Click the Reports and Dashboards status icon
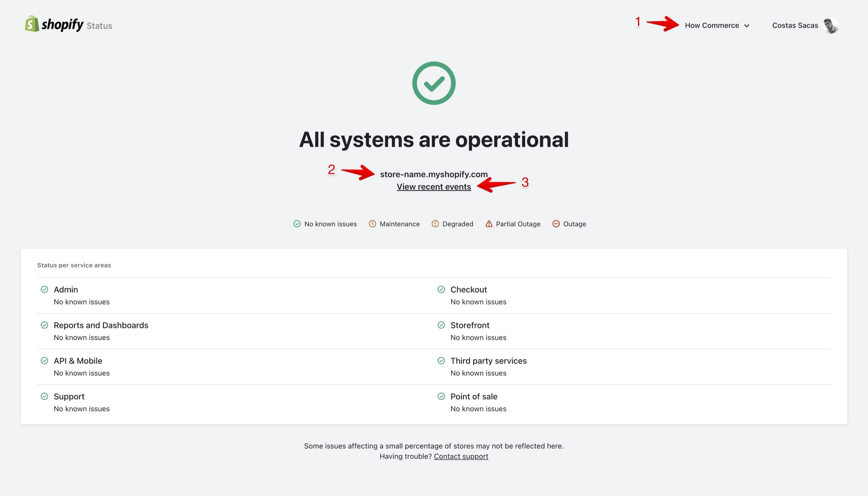This screenshot has width=868, height=496. [44, 325]
